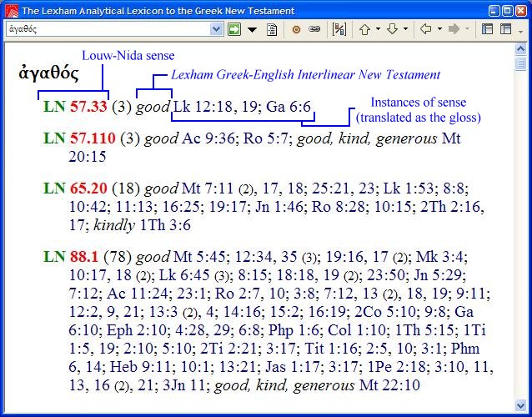The width and height of the screenshot is (532, 417).
Task: Go back with the left arrow icon
Action: tap(426, 29)
